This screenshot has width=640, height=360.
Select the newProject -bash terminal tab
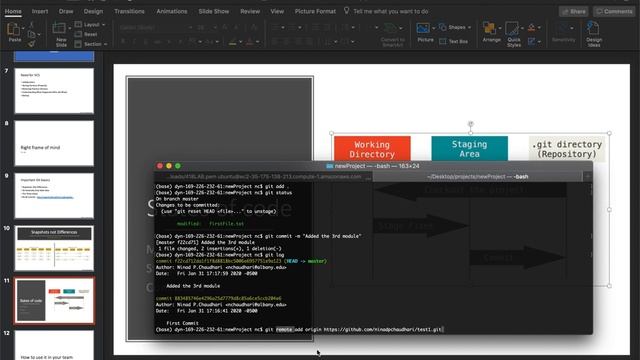click(478, 177)
